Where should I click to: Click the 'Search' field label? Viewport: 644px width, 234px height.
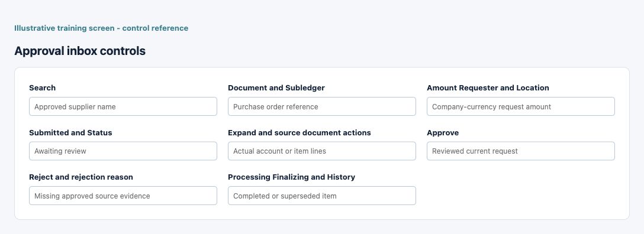pos(42,87)
